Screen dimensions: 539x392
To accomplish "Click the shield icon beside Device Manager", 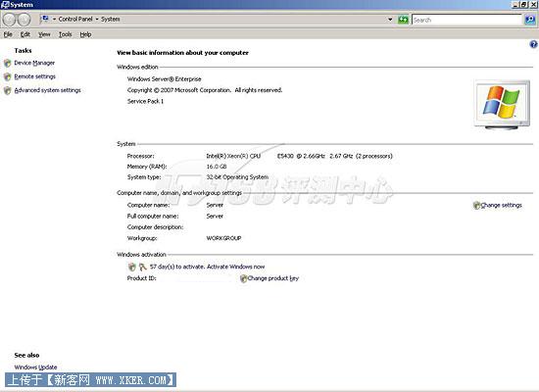I will point(8,63).
